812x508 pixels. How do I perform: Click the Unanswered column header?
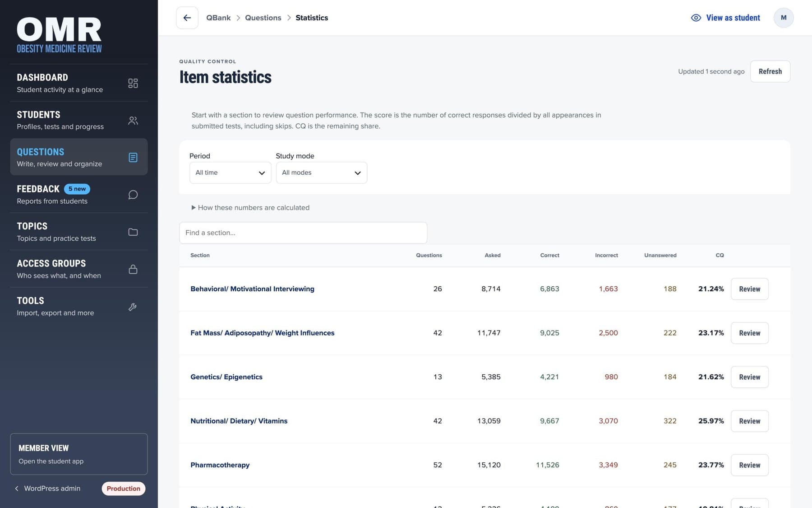[660, 255]
